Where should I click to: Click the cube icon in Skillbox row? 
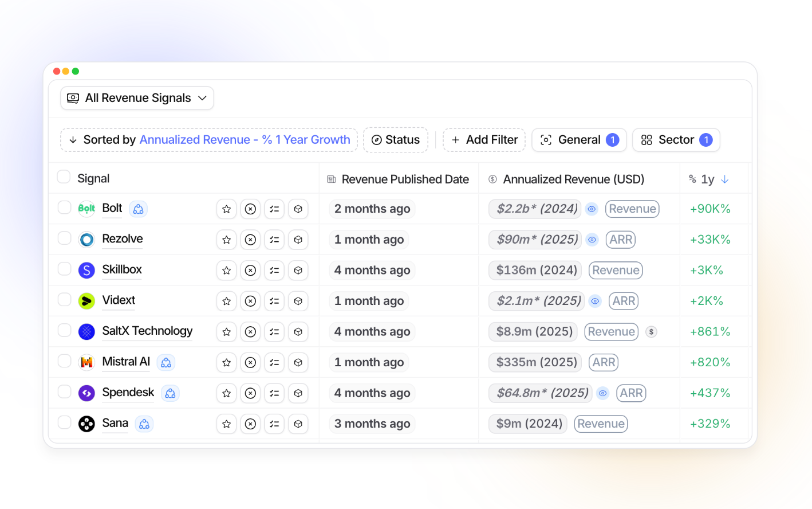point(298,271)
